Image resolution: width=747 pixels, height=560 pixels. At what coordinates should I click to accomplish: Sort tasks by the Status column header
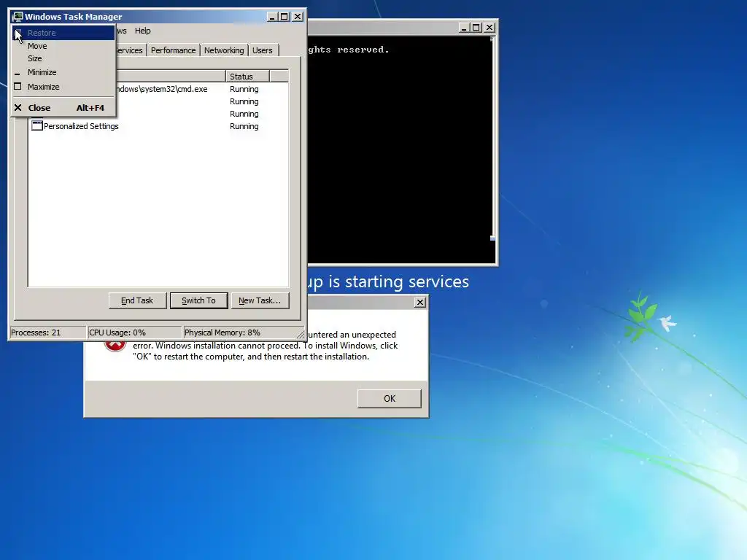pyautogui.click(x=247, y=76)
